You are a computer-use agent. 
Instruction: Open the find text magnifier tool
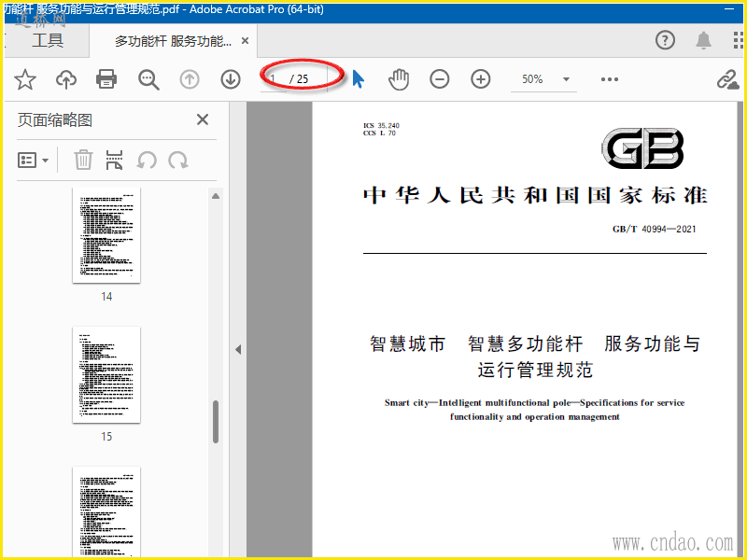[x=148, y=79]
